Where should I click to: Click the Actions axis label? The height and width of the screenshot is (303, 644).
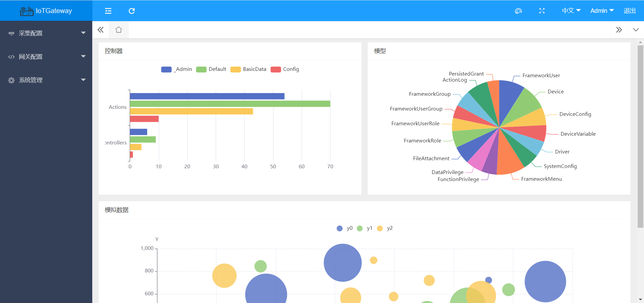click(118, 107)
